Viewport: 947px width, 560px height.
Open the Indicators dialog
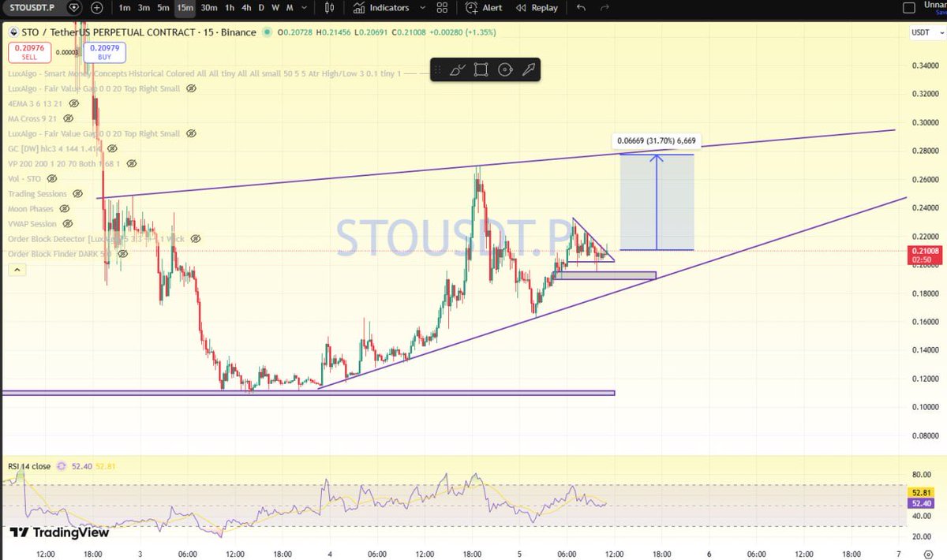(x=381, y=7)
